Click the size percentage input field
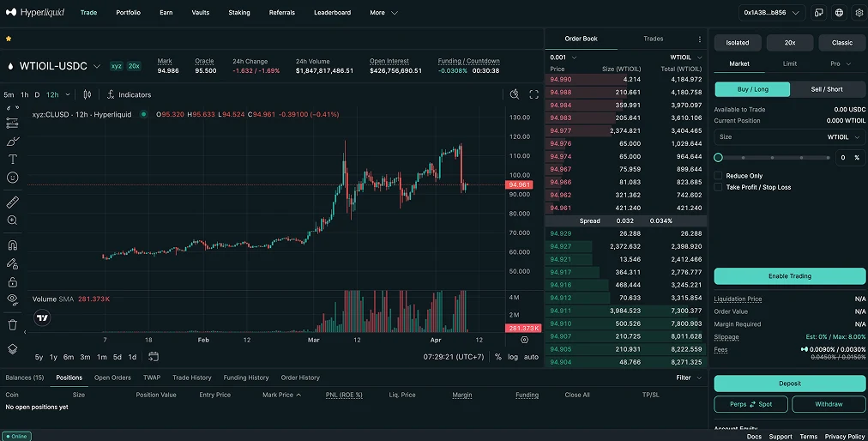The height and width of the screenshot is (441, 868). (x=850, y=158)
